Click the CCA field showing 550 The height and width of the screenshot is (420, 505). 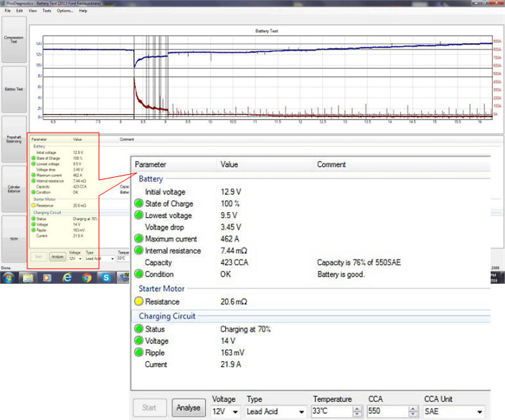coord(388,411)
